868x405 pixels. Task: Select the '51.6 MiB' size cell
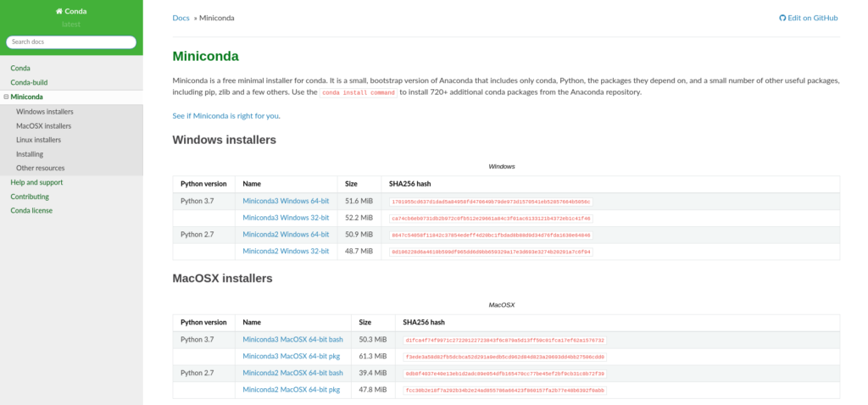coord(359,201)
